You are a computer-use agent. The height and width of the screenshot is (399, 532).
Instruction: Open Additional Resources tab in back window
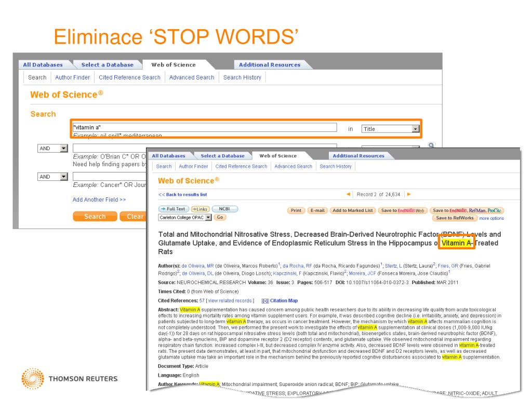point(270,64)
